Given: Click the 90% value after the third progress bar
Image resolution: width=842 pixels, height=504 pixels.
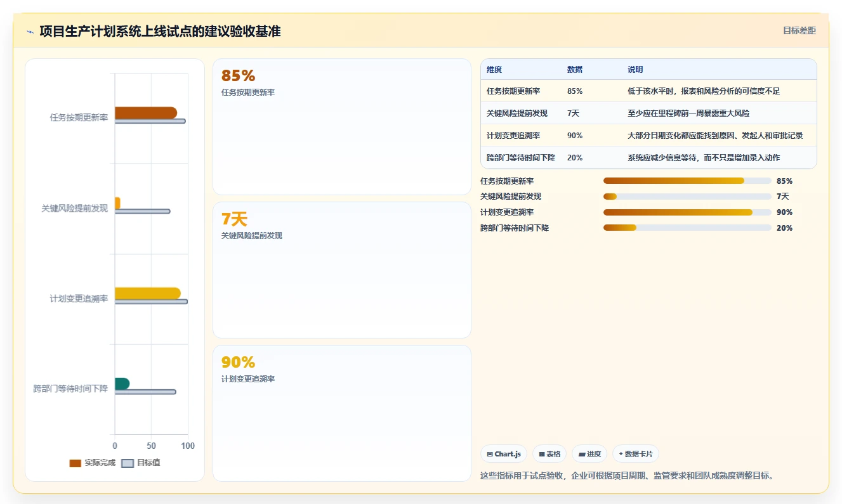Looking at the screenshot, I should click(x=784, y=212).
